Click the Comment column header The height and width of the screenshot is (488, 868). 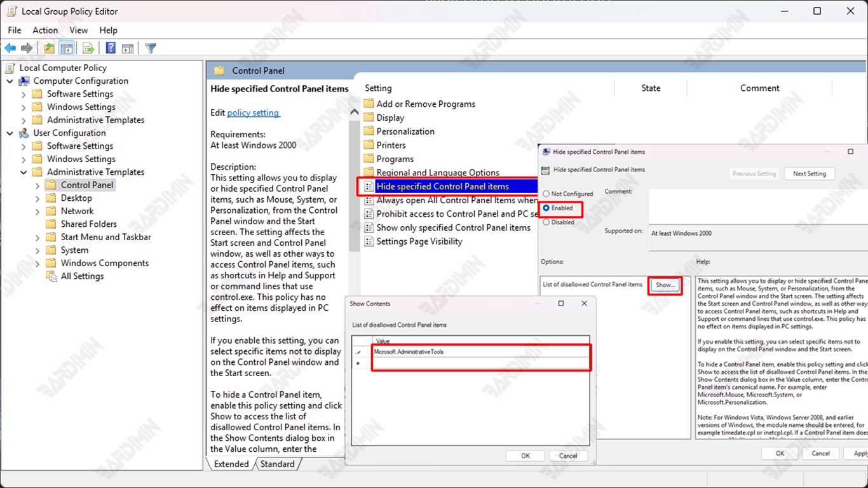(x=759, y=88)
